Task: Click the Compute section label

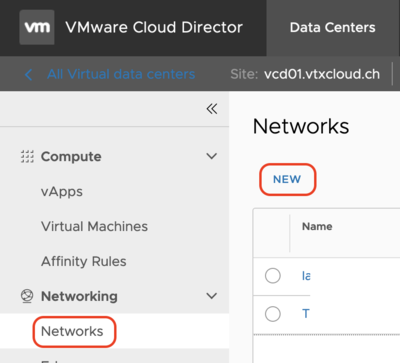Action: coord(71,156)
